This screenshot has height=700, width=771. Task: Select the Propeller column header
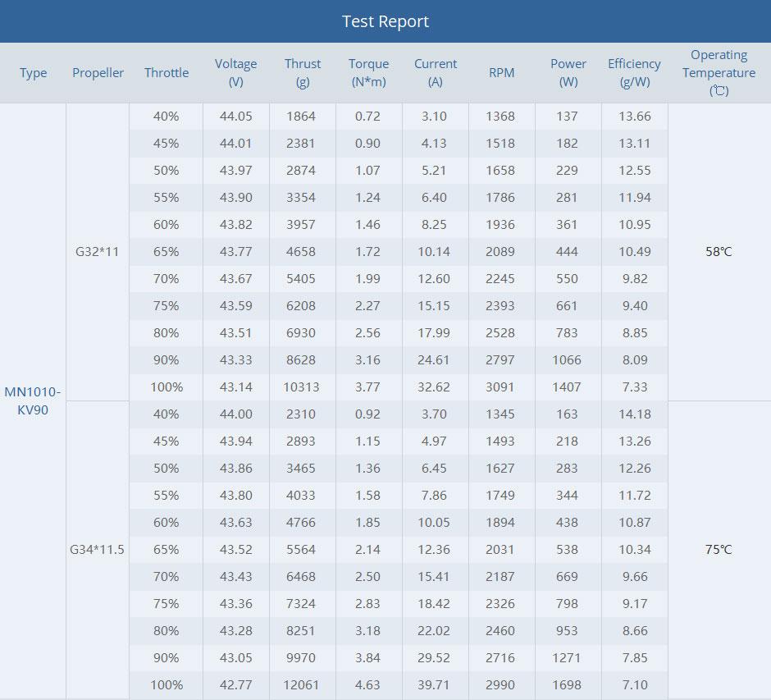(98, 73)
